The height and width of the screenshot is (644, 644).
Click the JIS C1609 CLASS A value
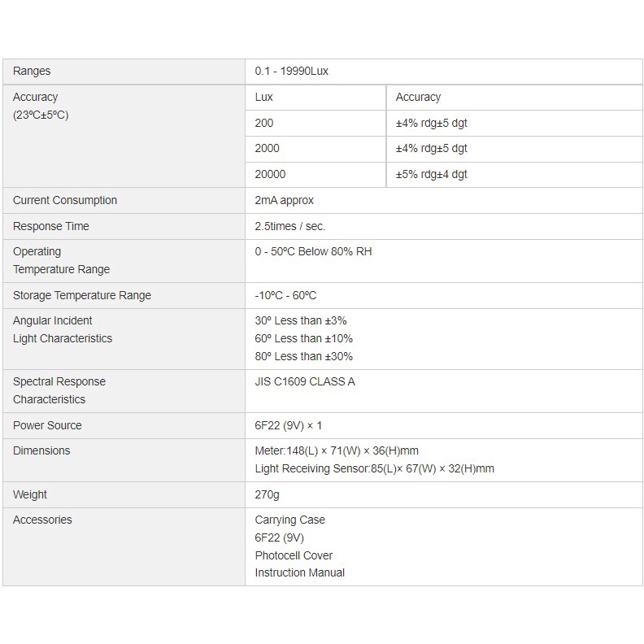(x=305, y=382)
